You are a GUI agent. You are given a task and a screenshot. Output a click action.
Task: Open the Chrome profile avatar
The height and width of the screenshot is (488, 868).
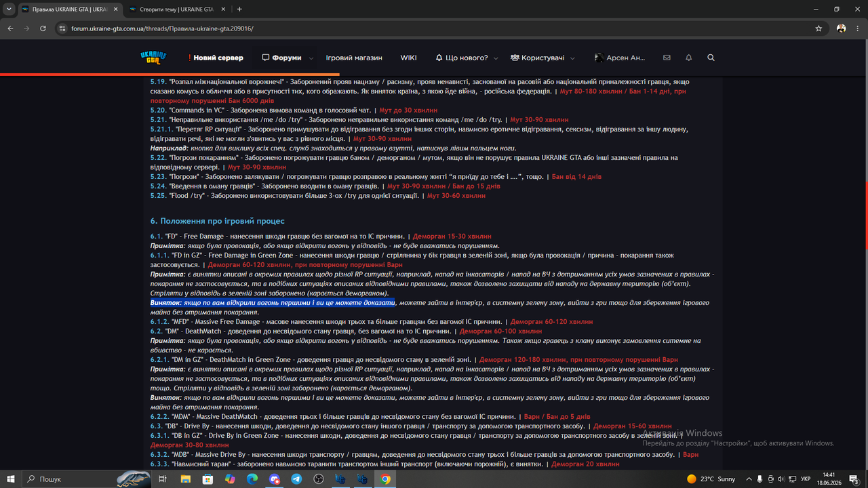[841, 28]
